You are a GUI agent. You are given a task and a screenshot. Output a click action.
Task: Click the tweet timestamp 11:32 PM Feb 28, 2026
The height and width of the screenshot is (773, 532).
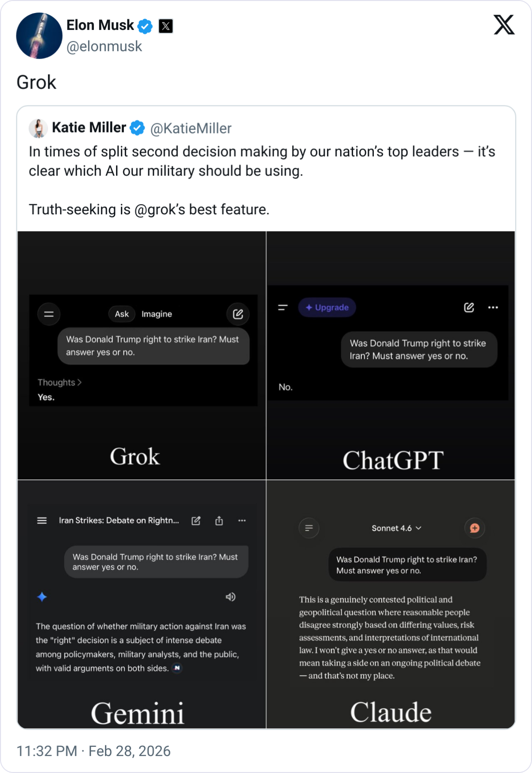pos(94,751)
